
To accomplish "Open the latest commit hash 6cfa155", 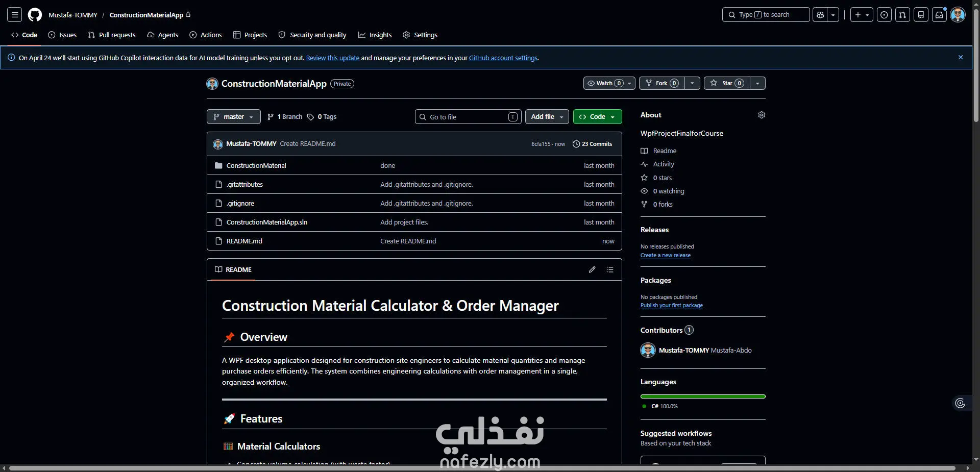I will [541, 144].
